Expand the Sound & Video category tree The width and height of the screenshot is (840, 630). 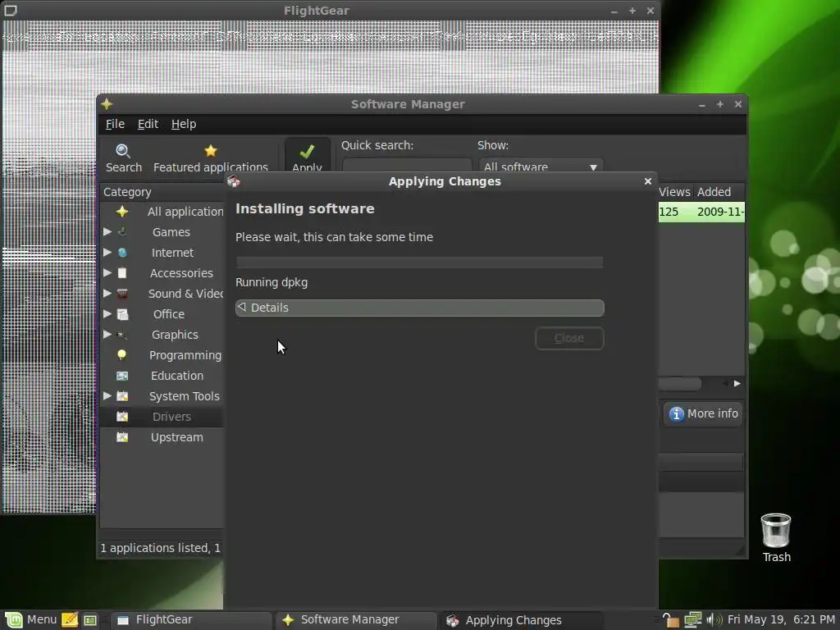(x=107, y=293)
